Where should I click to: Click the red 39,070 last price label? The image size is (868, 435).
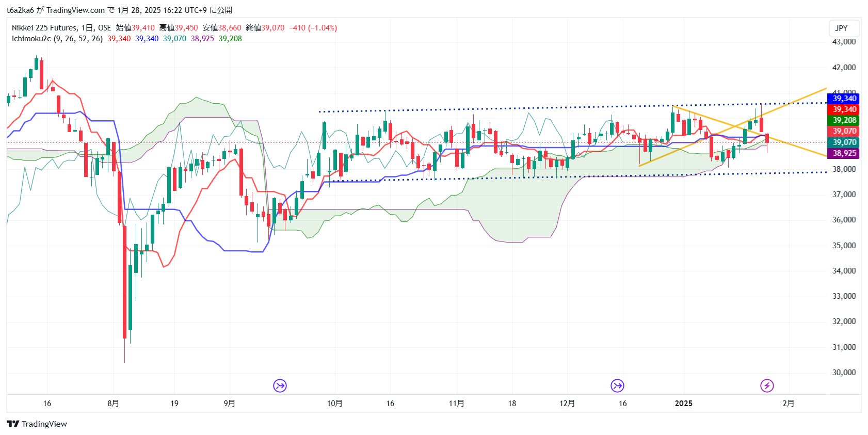pyautogui.click(x=844, y=131)
